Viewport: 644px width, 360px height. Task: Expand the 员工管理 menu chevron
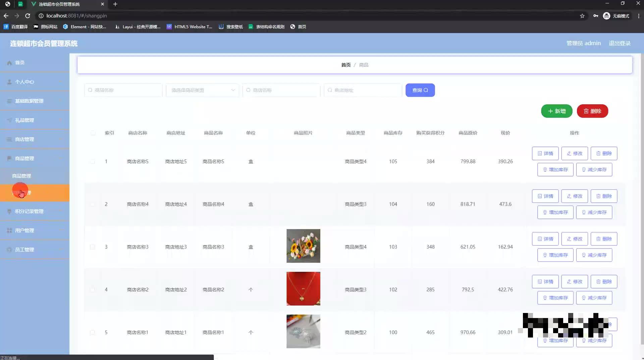pos(61,250)
